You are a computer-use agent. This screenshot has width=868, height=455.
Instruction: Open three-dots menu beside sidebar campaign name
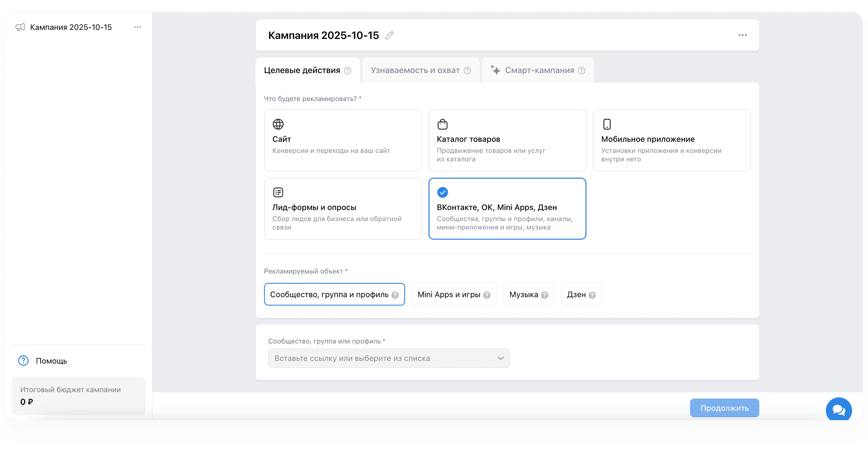[x=137, y=27]
